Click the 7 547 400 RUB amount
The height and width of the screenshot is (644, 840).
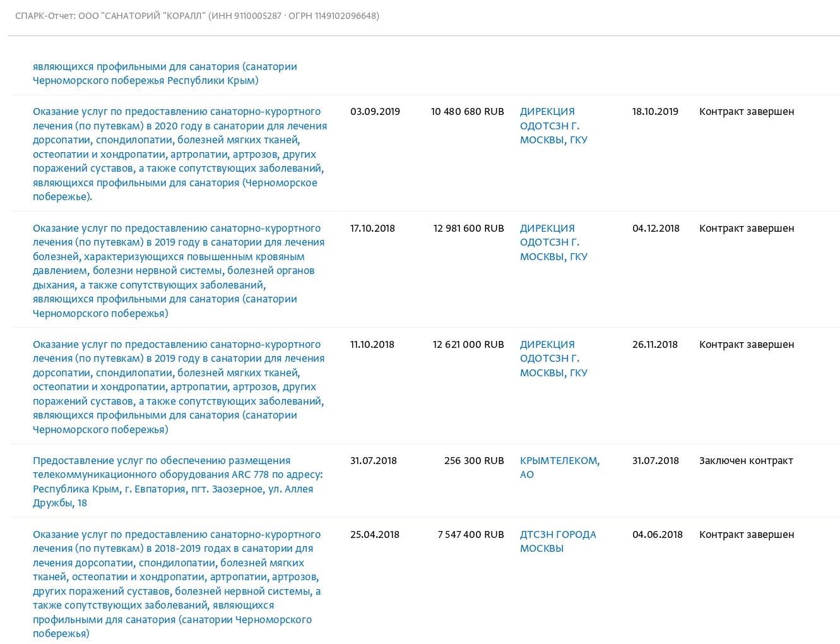[x=471, y=535]
